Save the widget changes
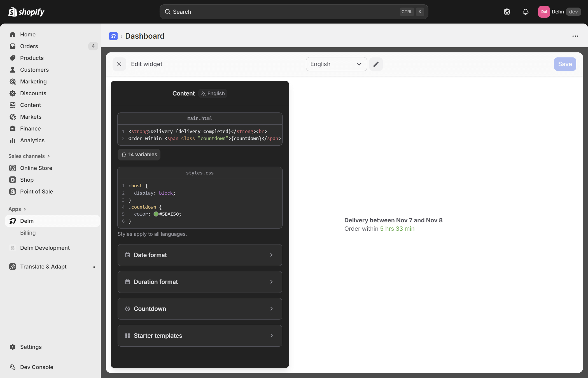This screenshot has width=588, height=378. coord(565,64)
